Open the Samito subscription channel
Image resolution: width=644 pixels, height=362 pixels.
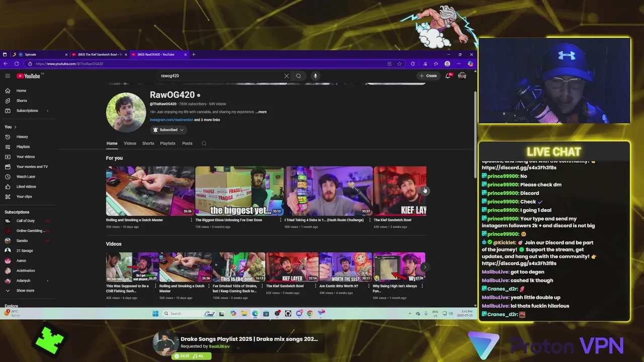click(x=22, y=241)
